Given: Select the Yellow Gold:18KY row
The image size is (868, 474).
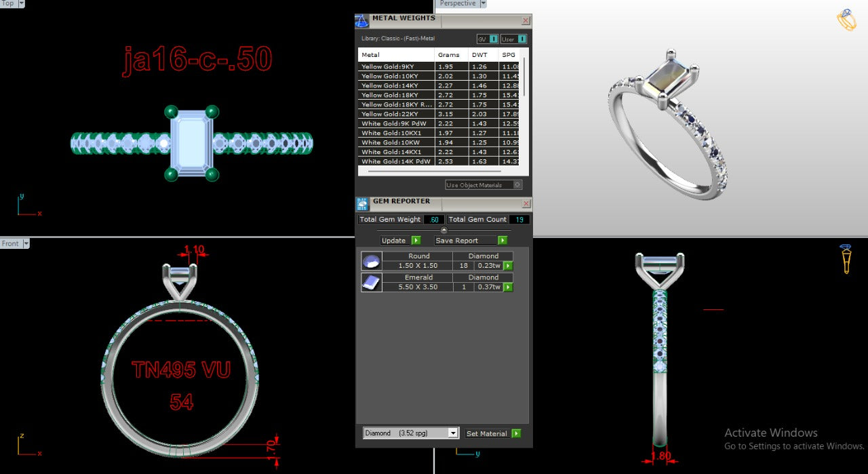Looking at the screenshot, I should (439, 95).
